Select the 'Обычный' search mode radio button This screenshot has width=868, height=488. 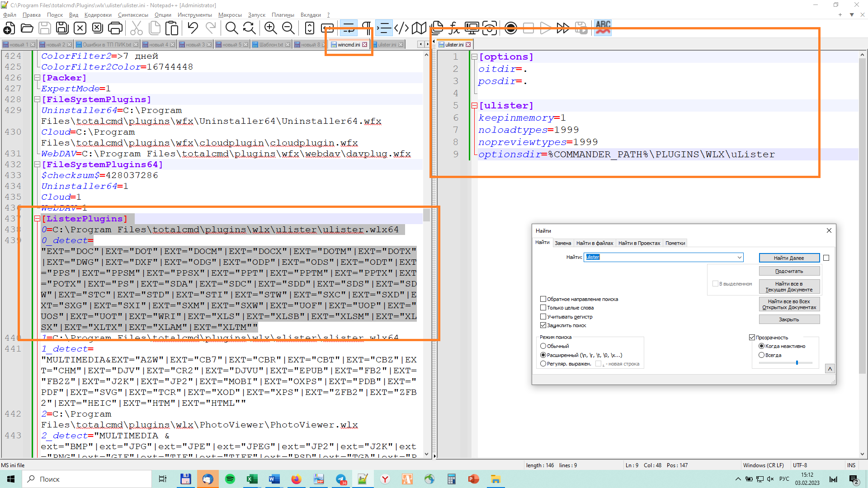point(543,346)
